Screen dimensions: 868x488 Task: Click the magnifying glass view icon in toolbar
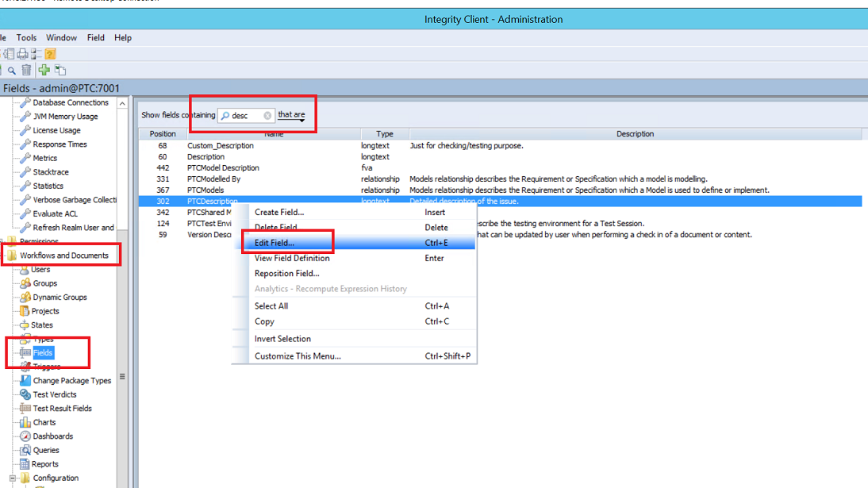pyautogui.click(x=12, y=71)
